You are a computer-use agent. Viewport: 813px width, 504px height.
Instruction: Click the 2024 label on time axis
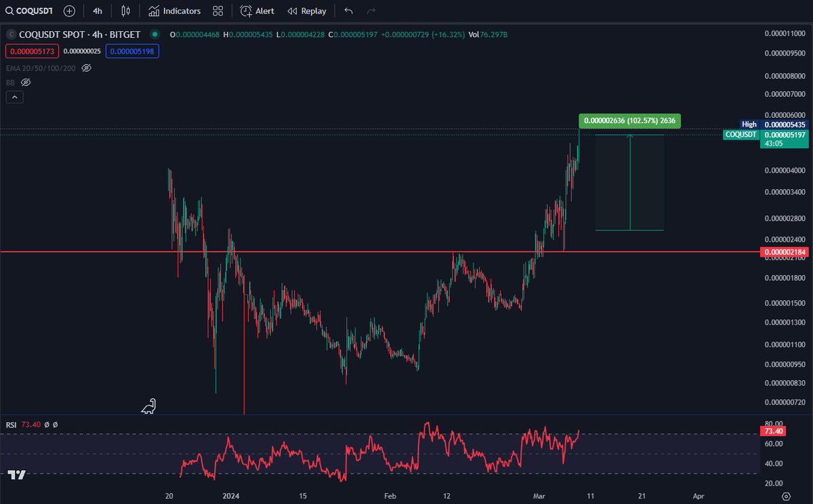click(x=232, y=495)
